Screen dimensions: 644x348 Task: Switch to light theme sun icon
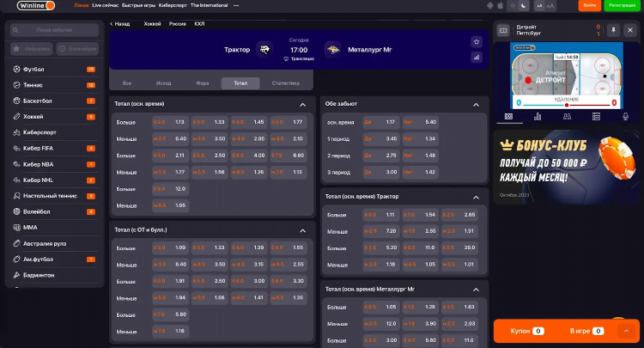click(x=513, y=5)
